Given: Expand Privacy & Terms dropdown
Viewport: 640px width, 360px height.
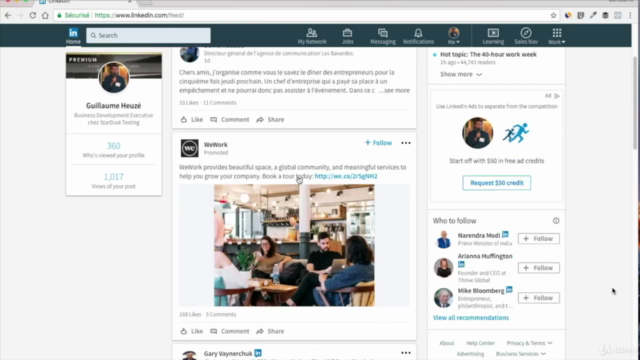Looking at the screenshot, I should [x=529, y=343].
